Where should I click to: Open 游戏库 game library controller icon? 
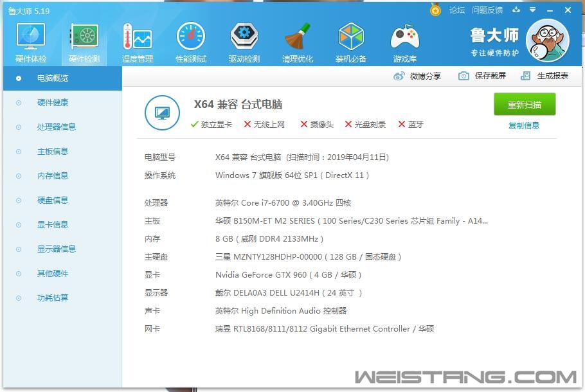tap(405, 42)
